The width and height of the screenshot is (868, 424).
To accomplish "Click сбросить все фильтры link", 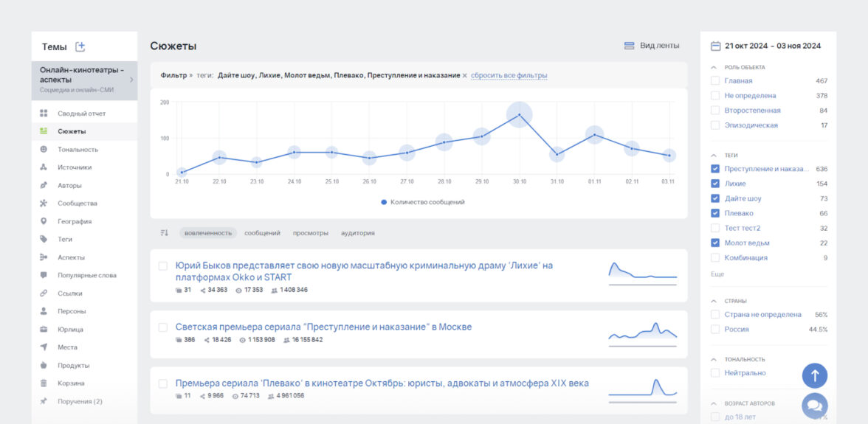I will coord(509,75).
